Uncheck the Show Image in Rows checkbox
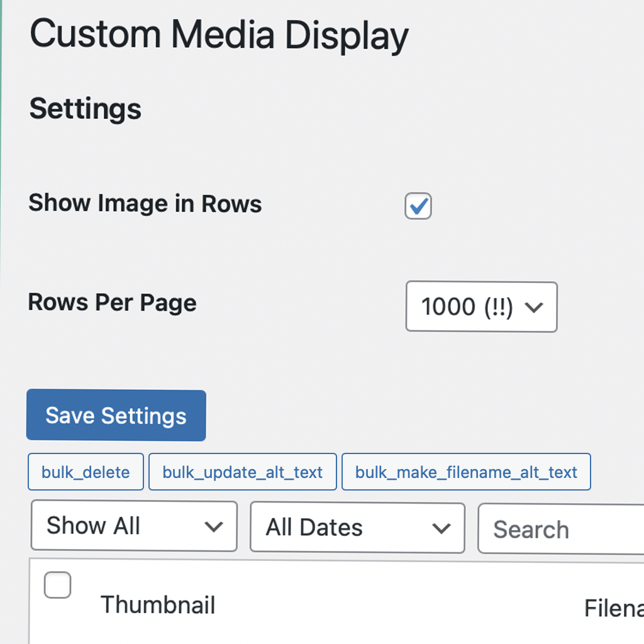 (418, 206)
